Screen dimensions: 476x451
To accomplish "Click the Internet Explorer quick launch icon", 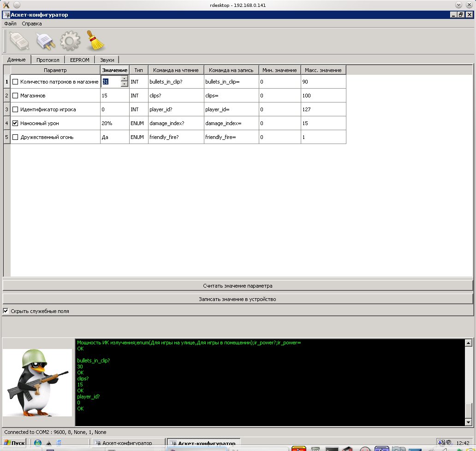I will (x=38, y=443).
